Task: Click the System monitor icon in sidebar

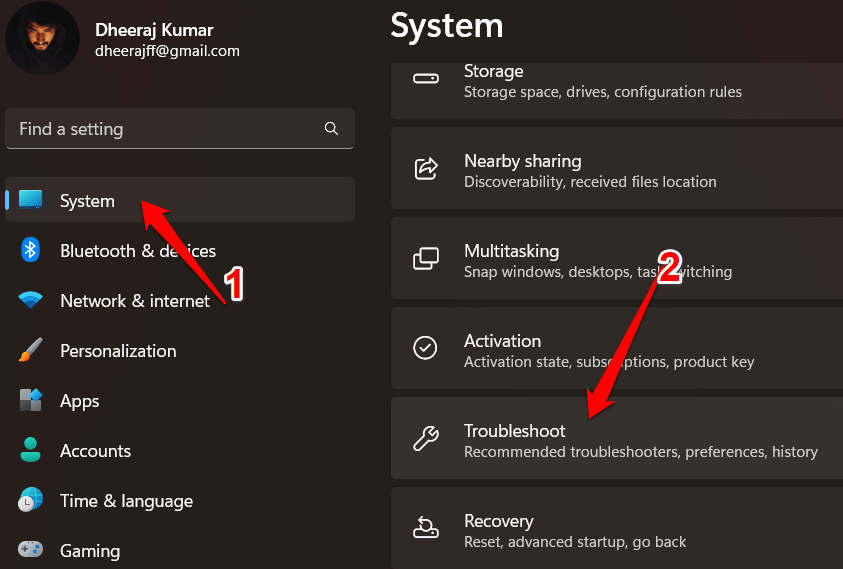Action: (x=31, y=200)
